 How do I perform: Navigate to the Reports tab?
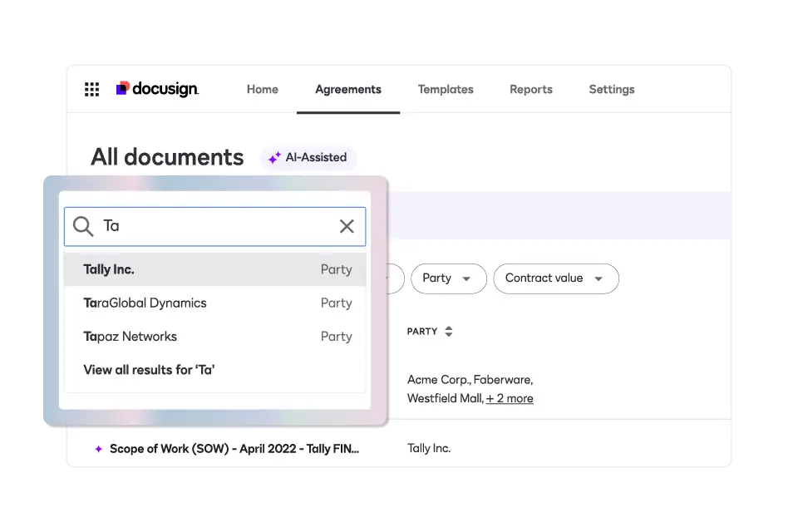tap(531, 90)
